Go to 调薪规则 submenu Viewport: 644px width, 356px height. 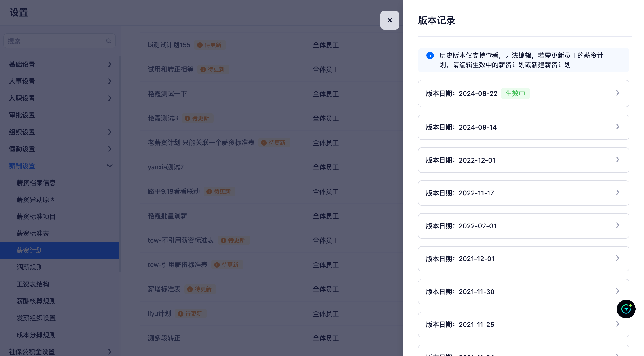point(60,267)
